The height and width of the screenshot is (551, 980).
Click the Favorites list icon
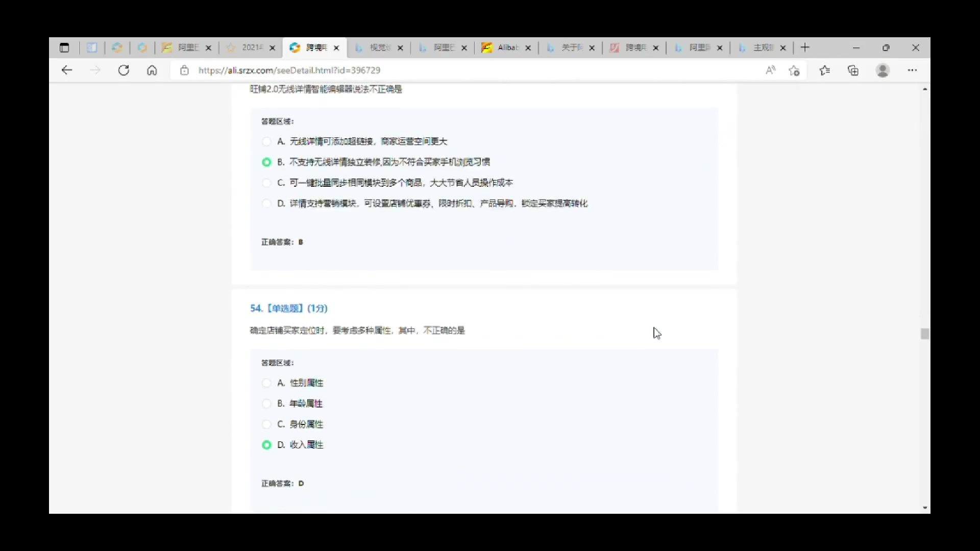[x=825, y=70]
